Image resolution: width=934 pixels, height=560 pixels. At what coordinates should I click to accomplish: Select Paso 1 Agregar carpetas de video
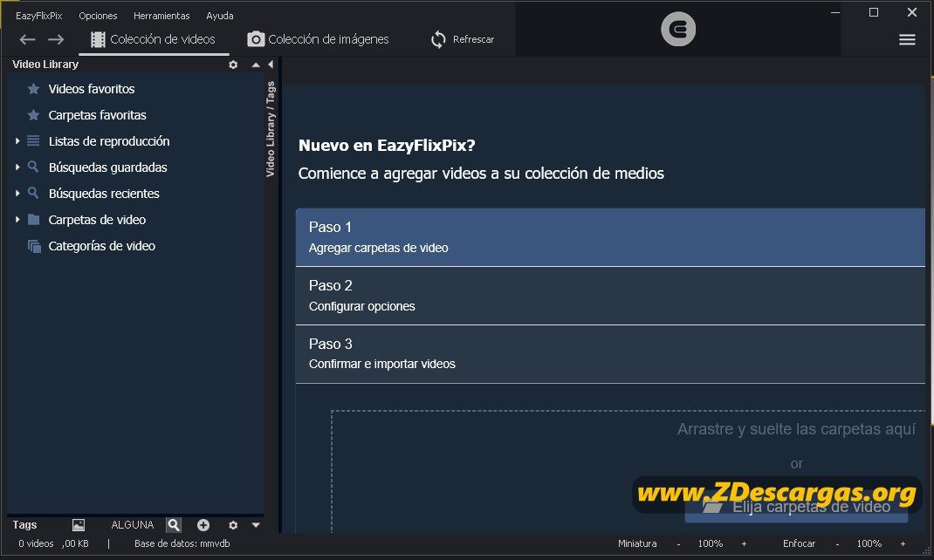pos(610,237)
